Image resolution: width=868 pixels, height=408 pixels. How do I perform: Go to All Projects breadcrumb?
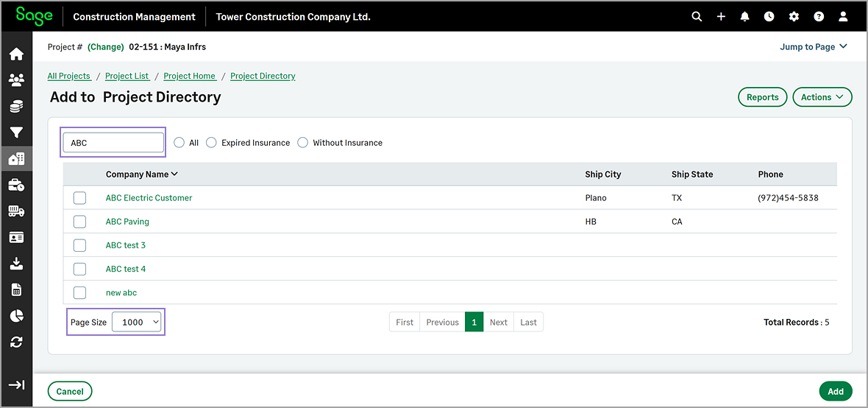pos(69,76)
